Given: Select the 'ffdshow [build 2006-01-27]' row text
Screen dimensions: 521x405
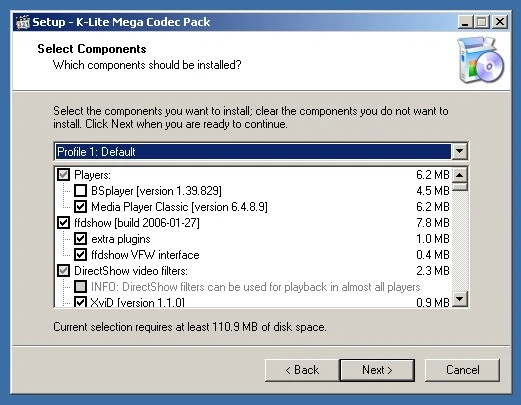Looking at the screenshot, I should click(x=137, y=223).
